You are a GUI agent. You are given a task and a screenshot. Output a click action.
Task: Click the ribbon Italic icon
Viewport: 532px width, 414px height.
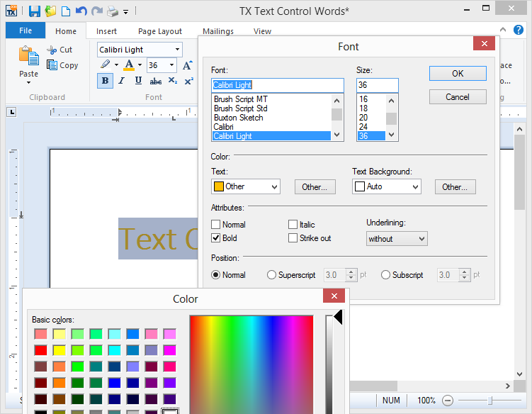120,81
